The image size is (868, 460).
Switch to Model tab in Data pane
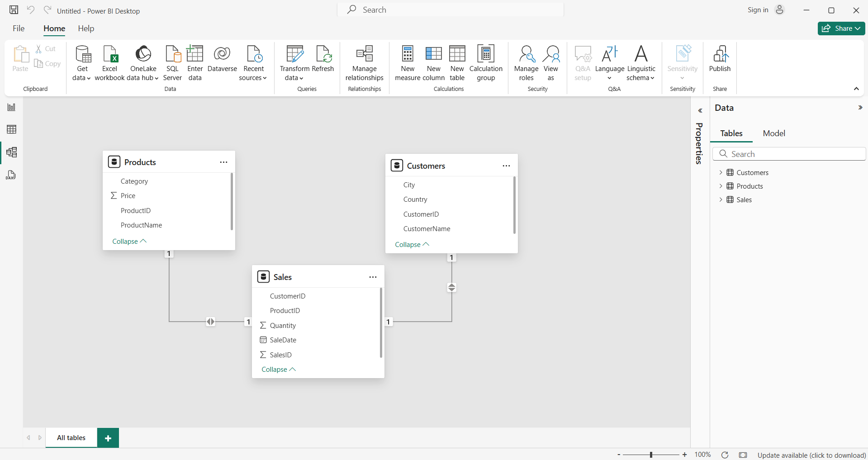click(x=774, y=133)
